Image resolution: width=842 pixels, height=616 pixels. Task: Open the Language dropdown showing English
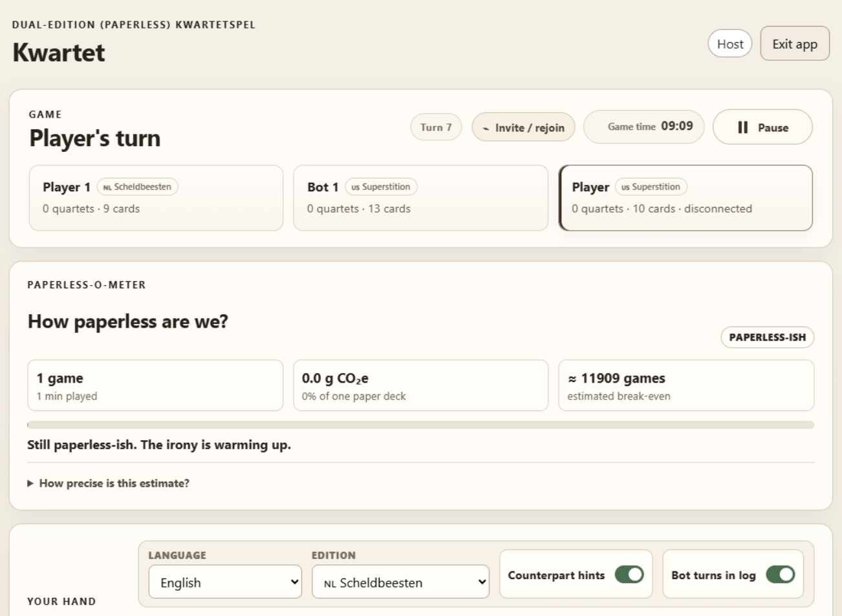click(225, 582)
